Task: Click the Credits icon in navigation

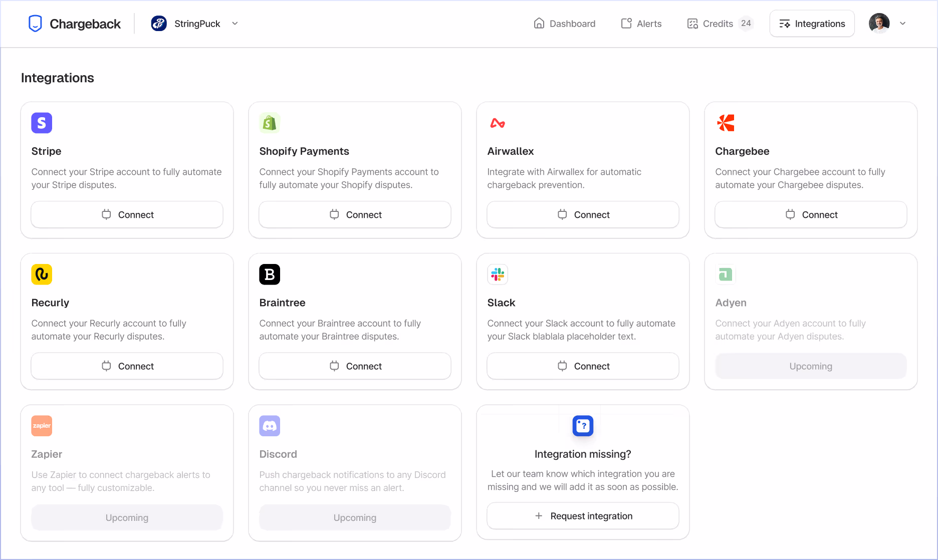Action: (x=692, y=24)
